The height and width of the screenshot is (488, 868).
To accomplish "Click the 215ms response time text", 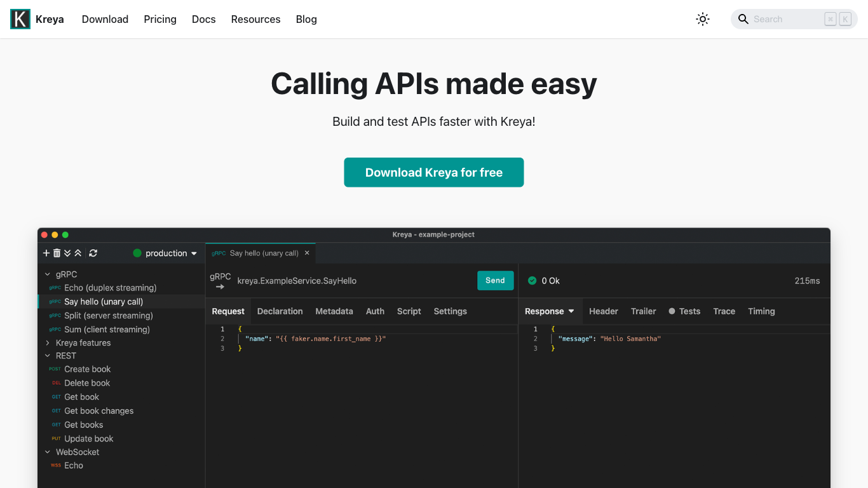I will coord(807,281).
